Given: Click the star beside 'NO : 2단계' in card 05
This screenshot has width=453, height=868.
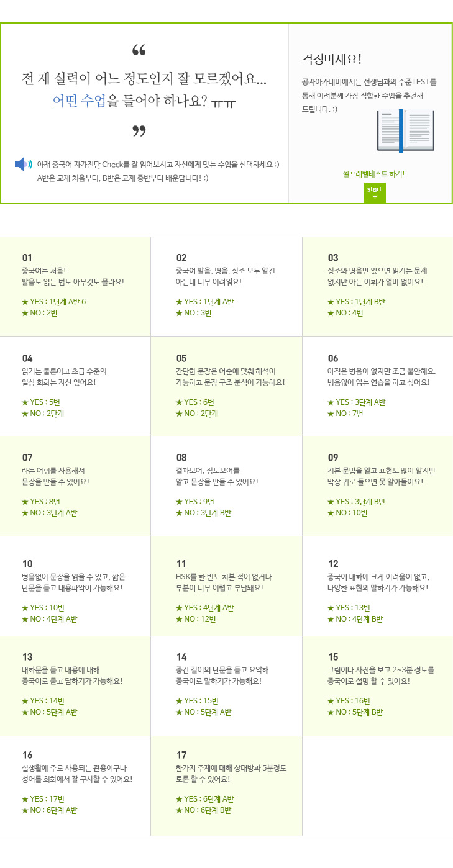Looking at the screenshot, I should pos(179,414).
